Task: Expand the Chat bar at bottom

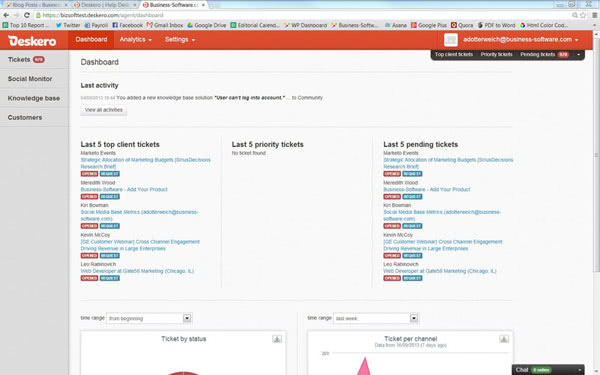Action: [548, 370]
